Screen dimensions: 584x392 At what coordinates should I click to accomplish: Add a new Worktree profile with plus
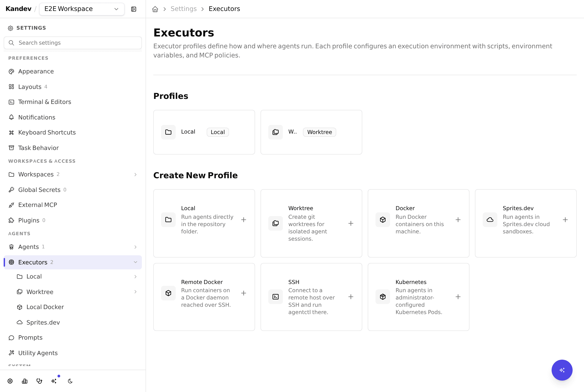point(351,223)
